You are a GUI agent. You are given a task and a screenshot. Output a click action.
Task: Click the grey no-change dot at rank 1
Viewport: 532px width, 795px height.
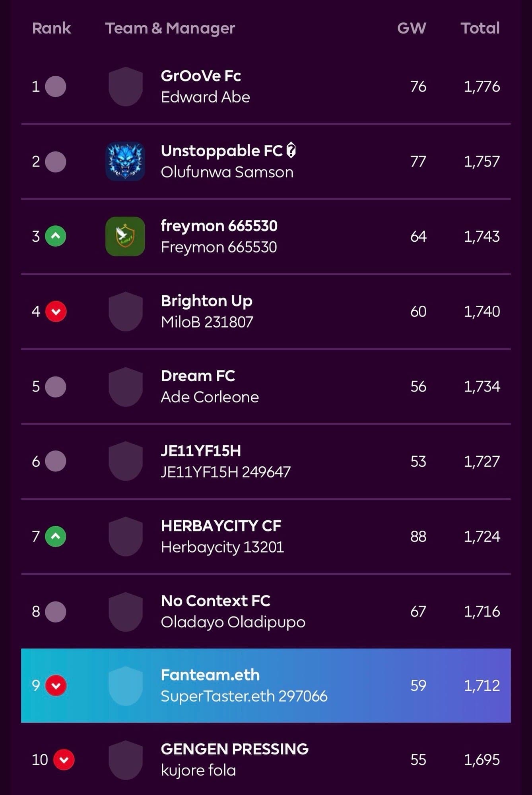click(x=56, y=86)
